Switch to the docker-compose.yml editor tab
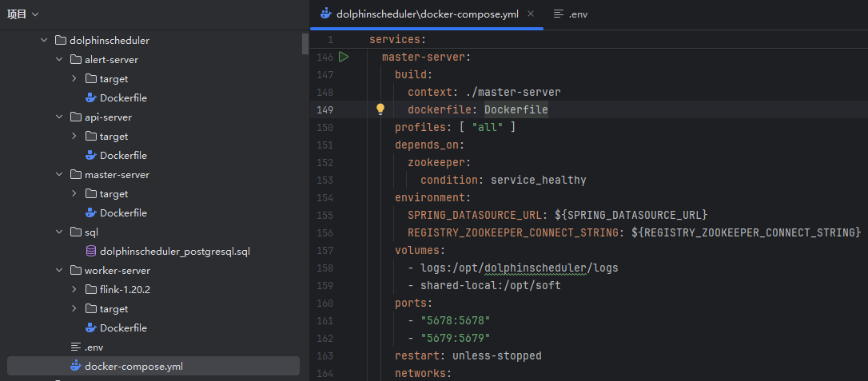This screenshot has height=381, width=868. 427,14
